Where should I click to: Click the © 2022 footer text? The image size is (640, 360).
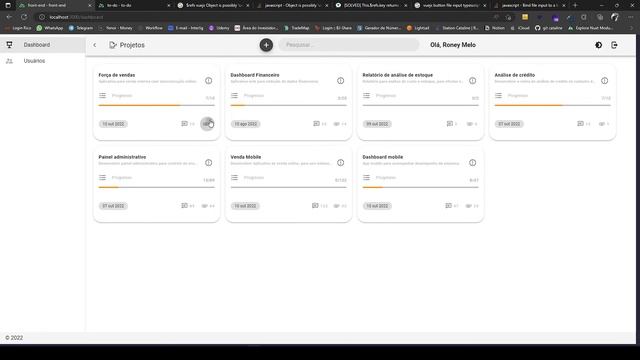pos(14,338)
